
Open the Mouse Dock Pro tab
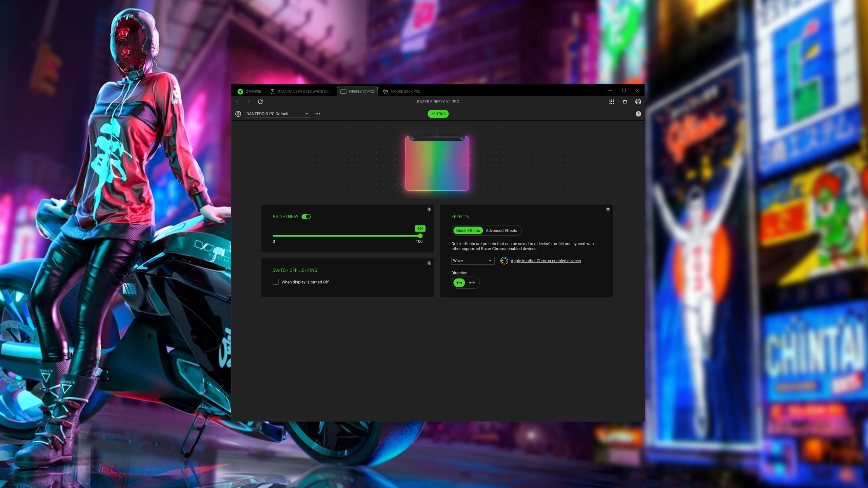401,91
